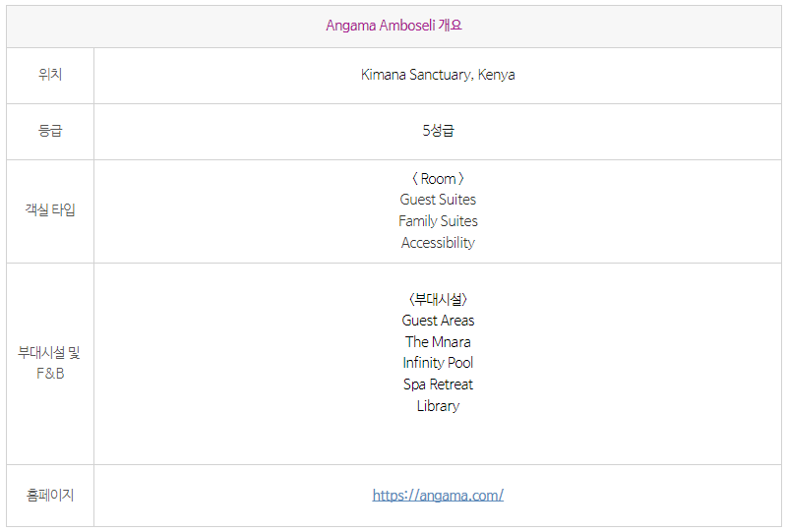Click the '〈 Room 〉' heading
The image size is (788, 532).
click(438, 178)
